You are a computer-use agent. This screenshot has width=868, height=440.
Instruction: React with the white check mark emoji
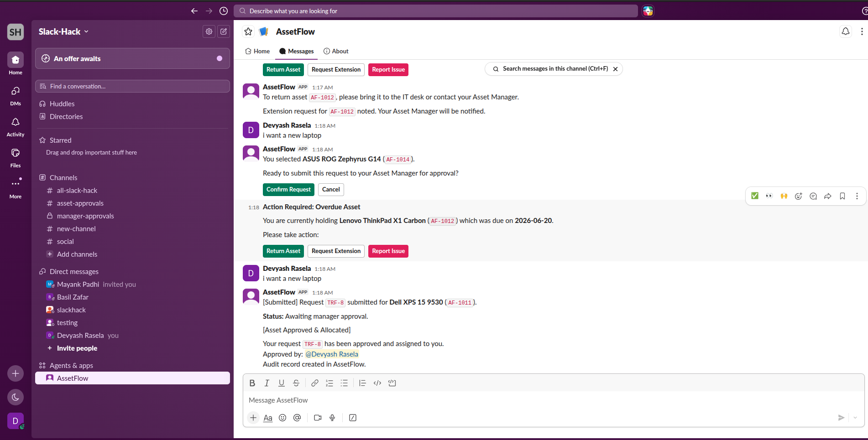(x=755, y=196)
